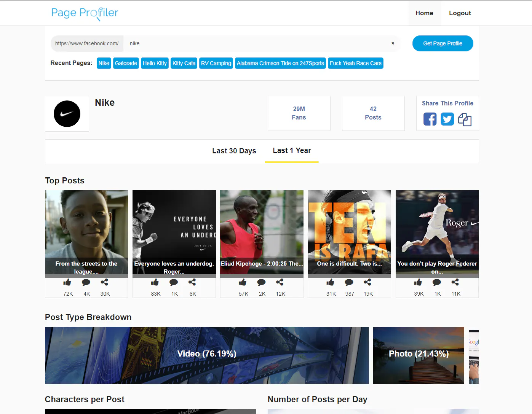Click likes icon on Roger Federer post
This screenshot has width=532, height=414.
coord(418,282)
